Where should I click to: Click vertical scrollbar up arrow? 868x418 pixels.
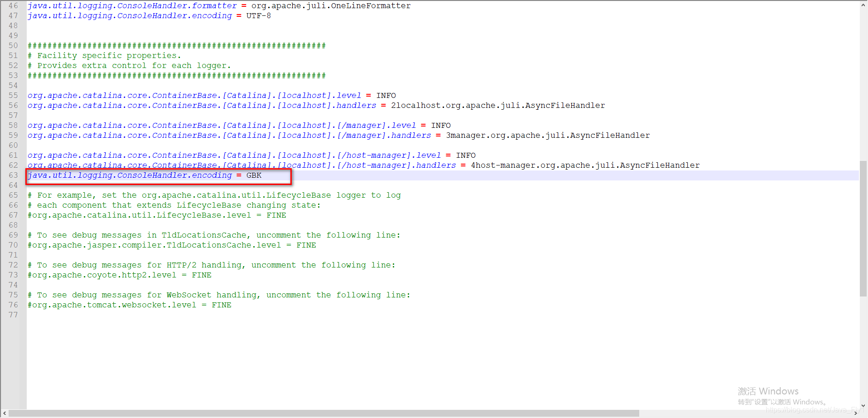point(863,5)
